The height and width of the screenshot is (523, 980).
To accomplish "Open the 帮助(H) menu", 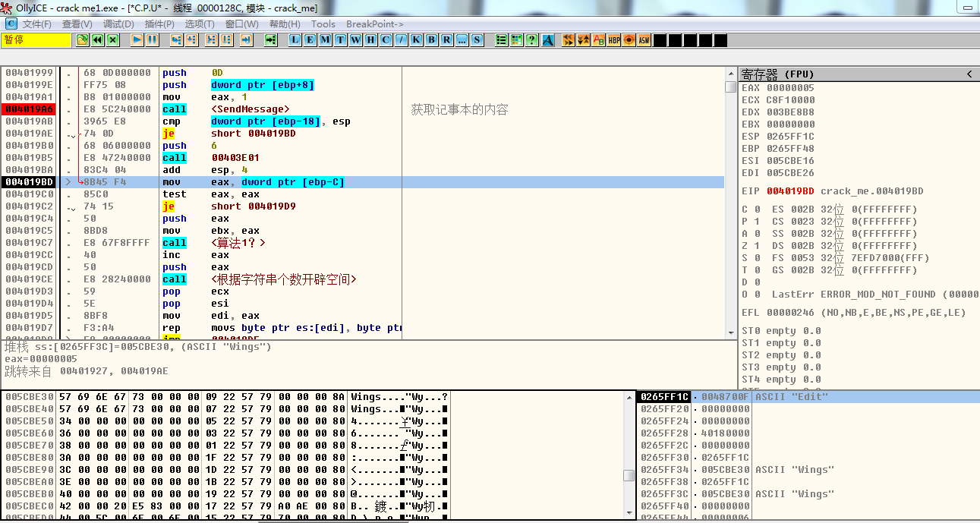I will 285,24.
